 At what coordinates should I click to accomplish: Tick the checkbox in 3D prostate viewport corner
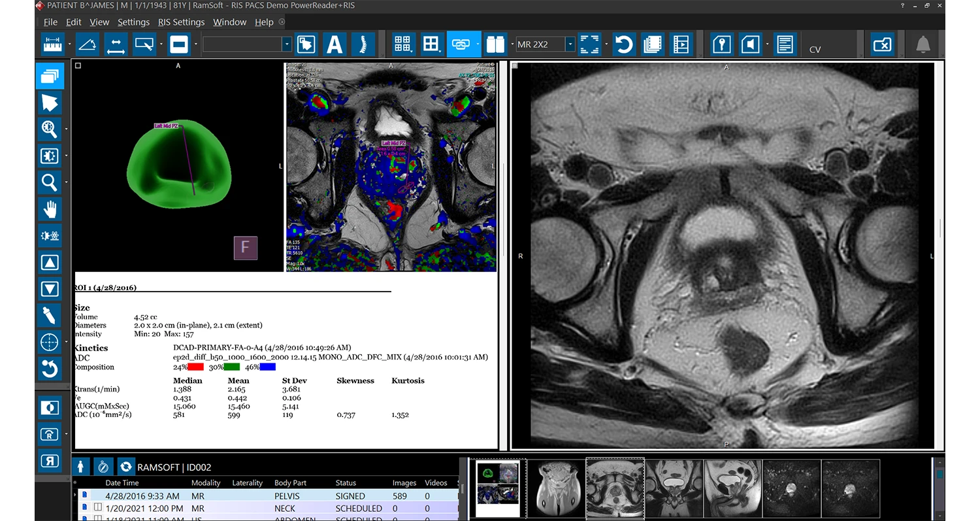point(78,66)
